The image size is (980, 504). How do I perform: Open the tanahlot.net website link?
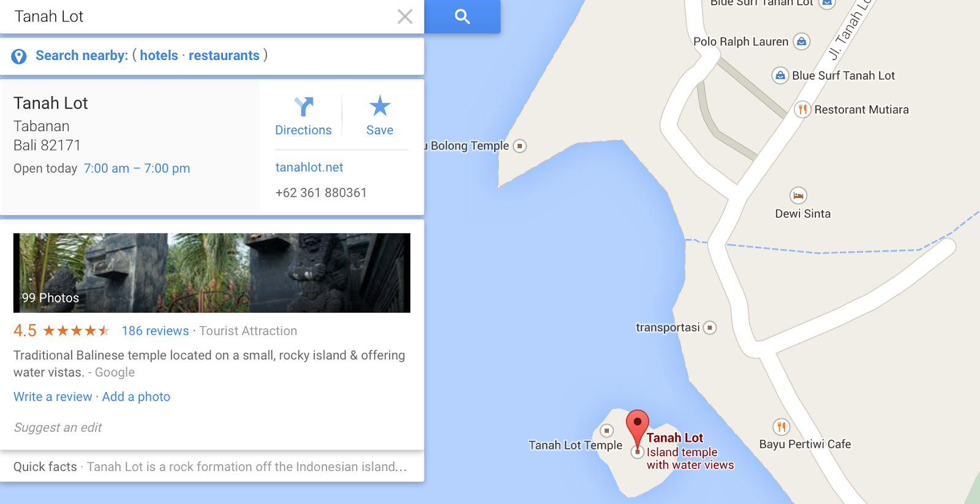309,167
